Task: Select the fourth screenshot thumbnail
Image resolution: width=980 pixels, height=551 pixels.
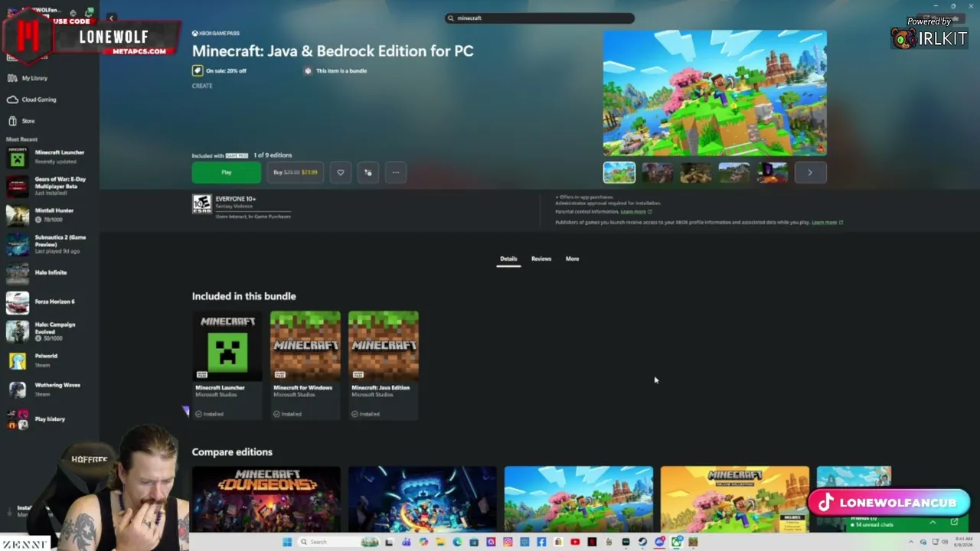Action: [x=734, y=172]
